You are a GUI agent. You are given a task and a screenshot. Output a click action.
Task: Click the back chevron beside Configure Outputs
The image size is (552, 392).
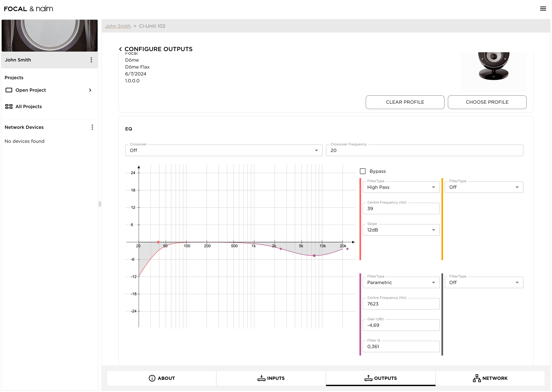(x=120, y=49)
